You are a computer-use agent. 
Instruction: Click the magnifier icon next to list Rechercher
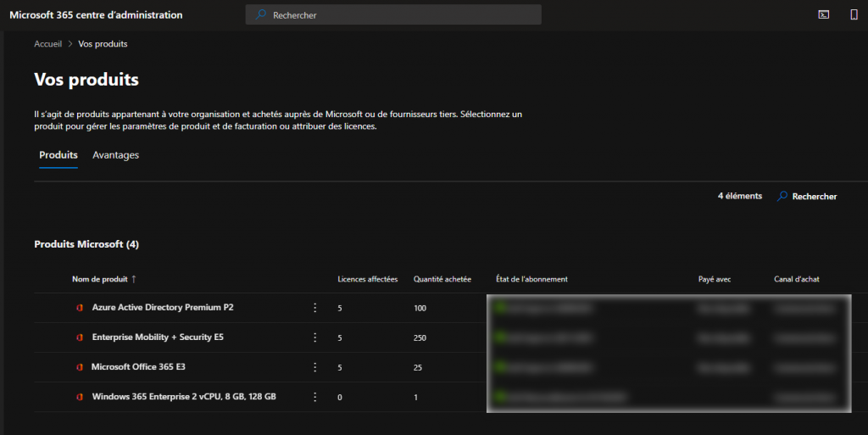tap(782, 196)
